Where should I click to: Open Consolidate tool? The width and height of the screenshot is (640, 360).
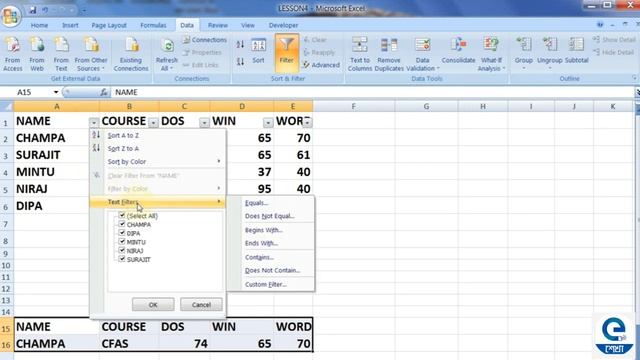[x=458, y=51]
